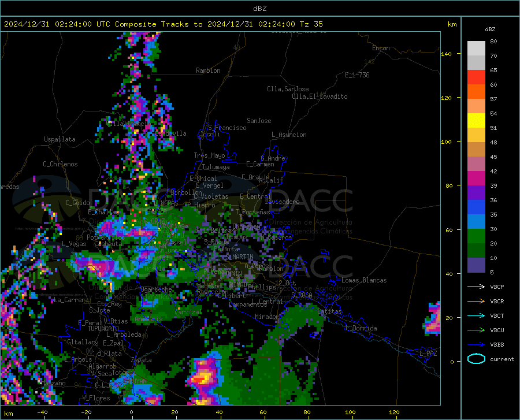Pick the gray 70-65 dBZ swatch
The image size is (520, 420).
(x=476, y=63)
